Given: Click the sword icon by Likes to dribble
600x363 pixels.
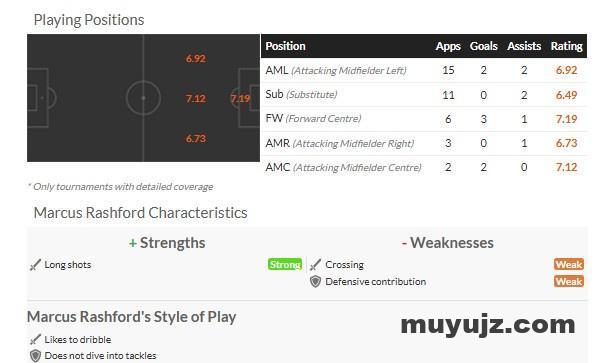Looking at the screenshot, I should pyautogui.click(x=35, y=339).
